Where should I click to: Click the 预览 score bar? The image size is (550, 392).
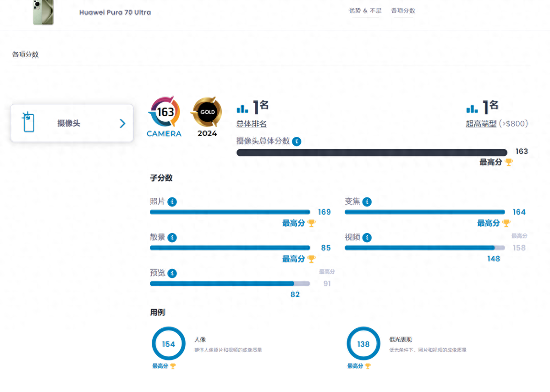(x=230, y=283)
